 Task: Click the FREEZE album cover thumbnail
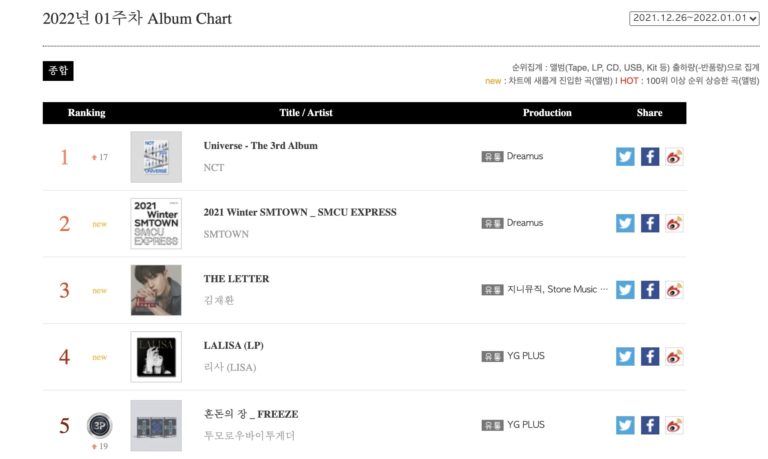tap(156, 425)
